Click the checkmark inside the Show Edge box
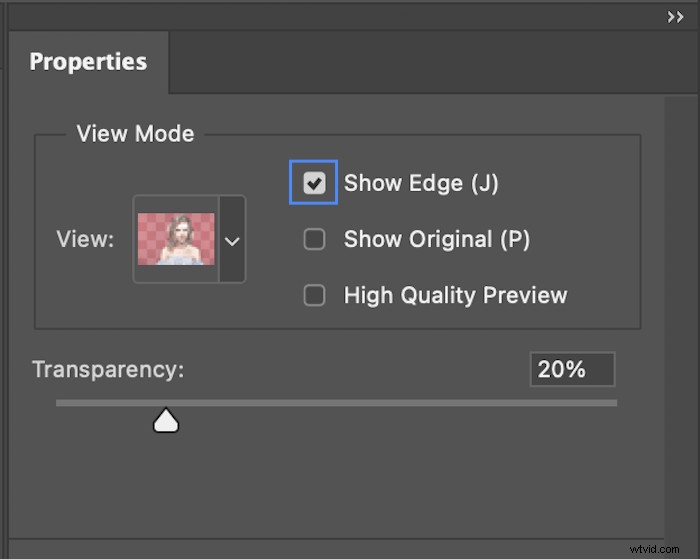Image resolution: width=700 pixels, height=559 pixels. (314, 184)
